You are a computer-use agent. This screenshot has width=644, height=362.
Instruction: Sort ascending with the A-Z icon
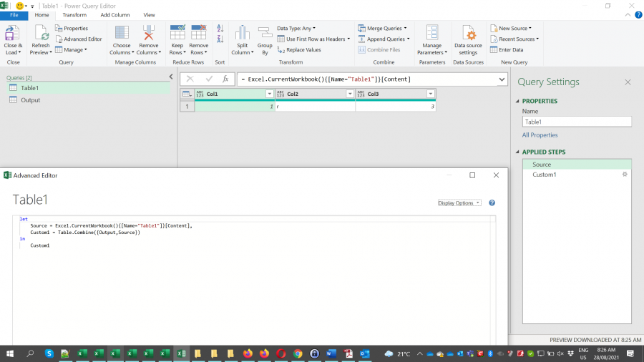pos(220,29)
